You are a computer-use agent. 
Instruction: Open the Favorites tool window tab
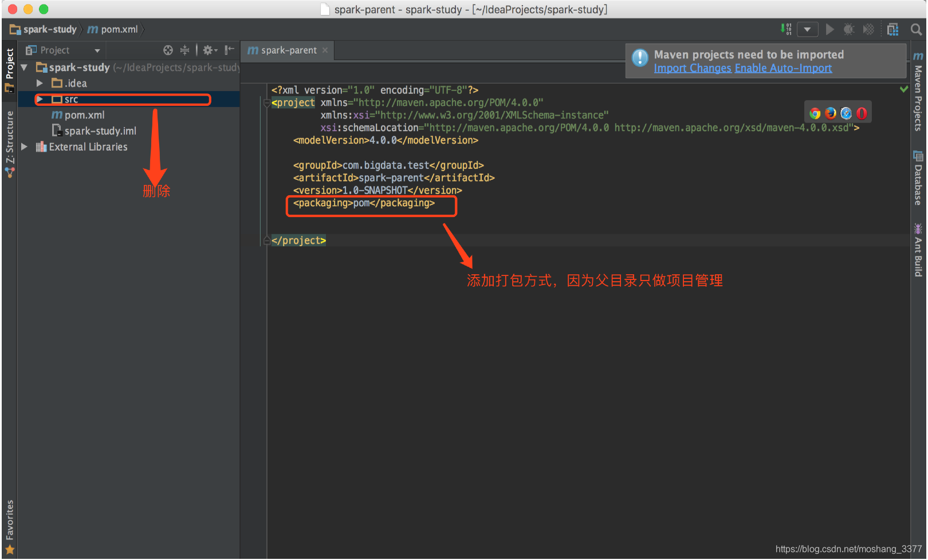[10, 527]
